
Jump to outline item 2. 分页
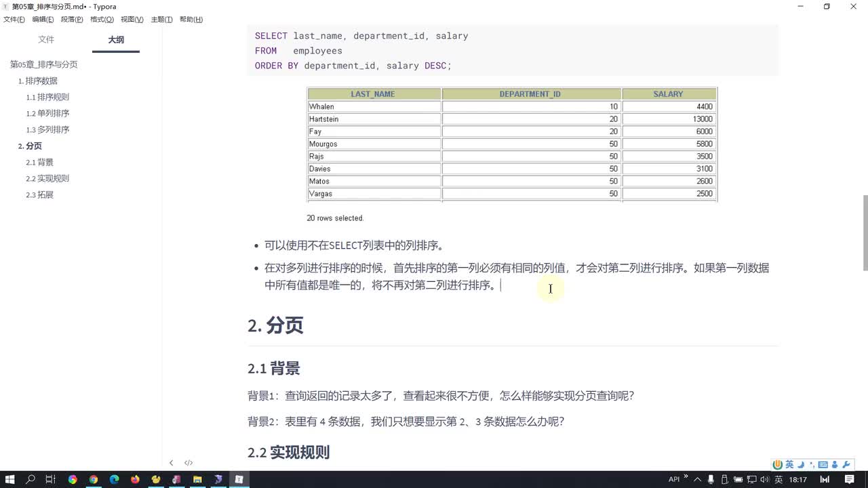pyautogui.click(x=30, y=146)
